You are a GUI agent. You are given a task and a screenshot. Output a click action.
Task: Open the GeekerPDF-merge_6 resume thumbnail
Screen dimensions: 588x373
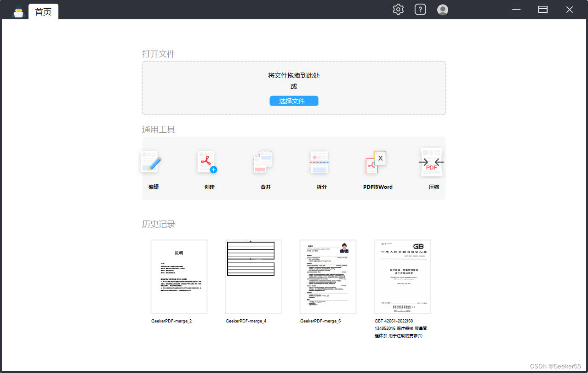pos(328,277)
